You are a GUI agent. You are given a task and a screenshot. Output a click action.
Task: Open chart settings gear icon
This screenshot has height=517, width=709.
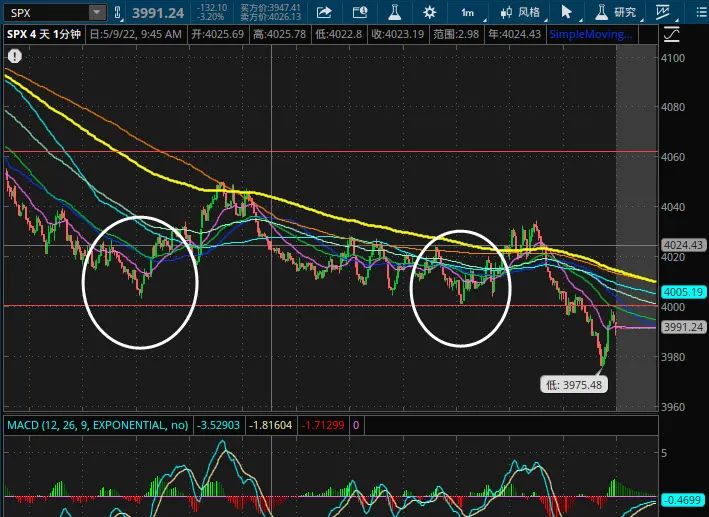click(429, 12)
